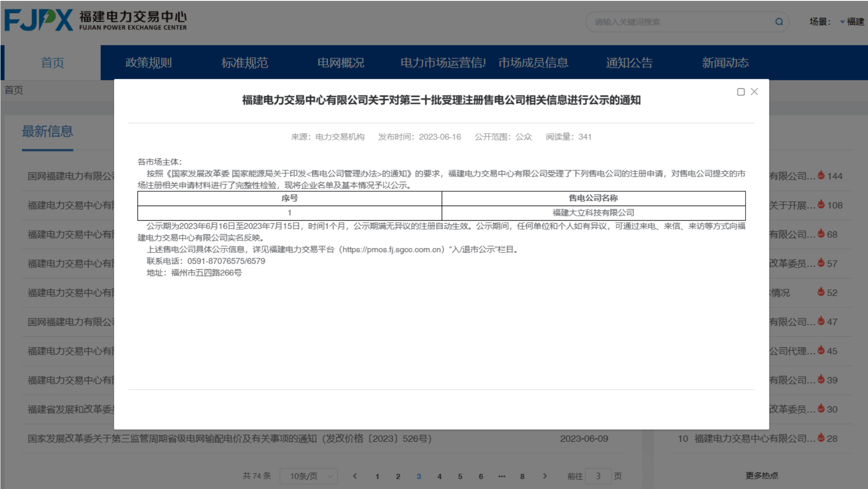The height and width of the screenshot is (489, 868).
Task: Open the 通知公告 menu
Action: [629, 63]
